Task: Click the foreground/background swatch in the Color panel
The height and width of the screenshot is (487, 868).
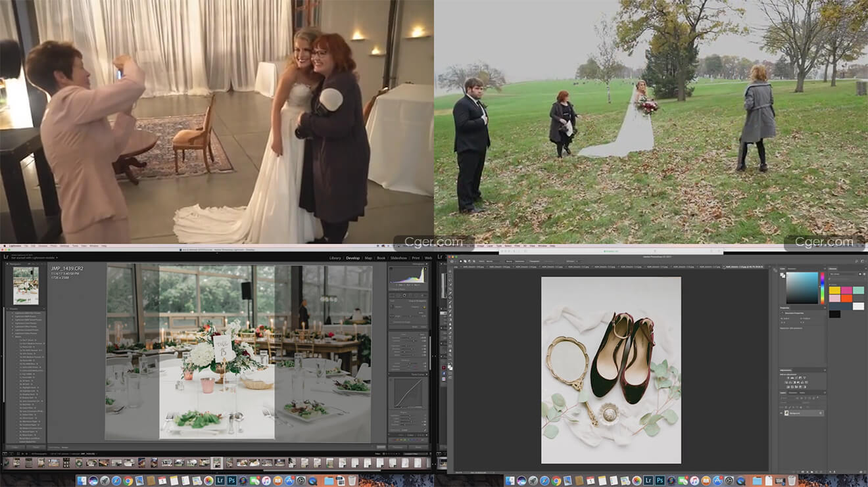Action: [x=783, y=275]
